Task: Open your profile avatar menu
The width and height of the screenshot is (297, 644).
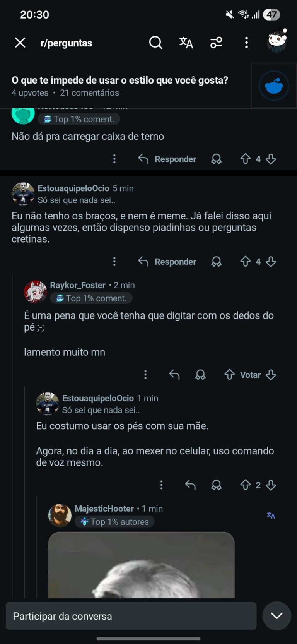Action: [277, 41]
